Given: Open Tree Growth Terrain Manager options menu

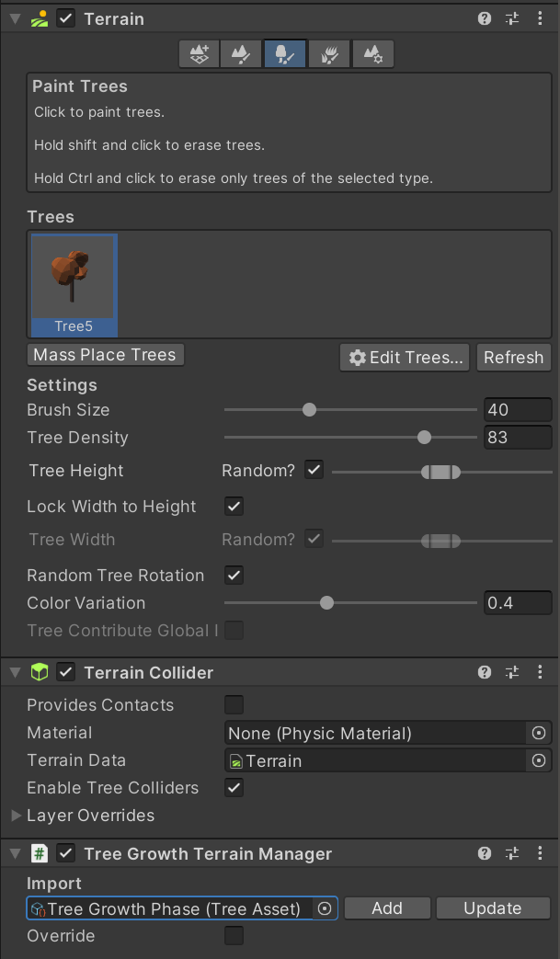Looking at the screenshot, I should pos(539,854).
